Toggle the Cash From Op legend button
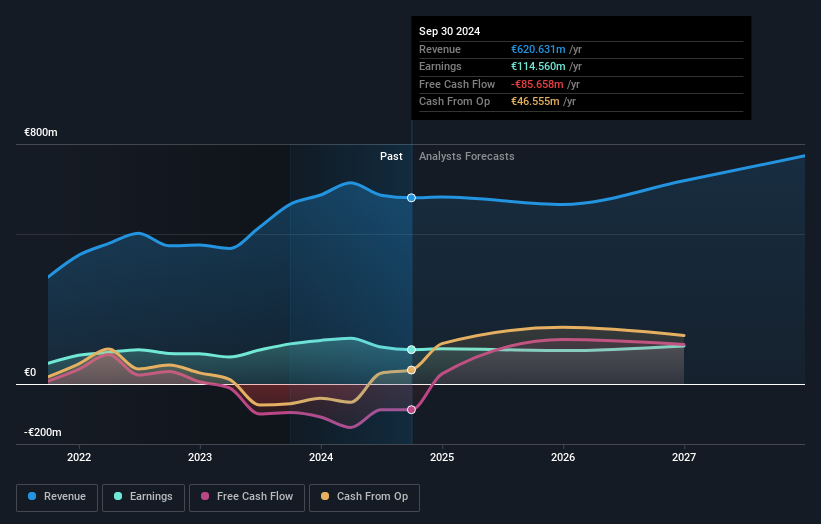The width and height of the screenshot is (821, 524). click(364, 497)
